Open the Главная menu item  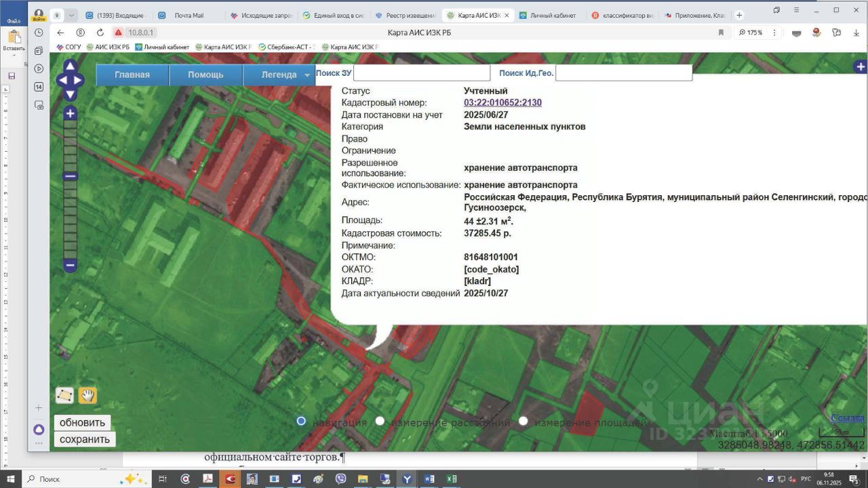point(132,75)
